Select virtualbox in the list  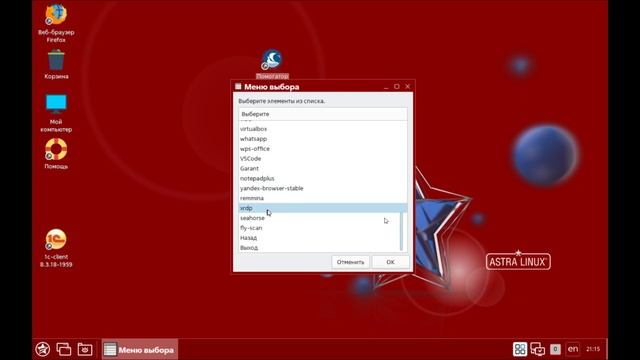coord(322,129)
